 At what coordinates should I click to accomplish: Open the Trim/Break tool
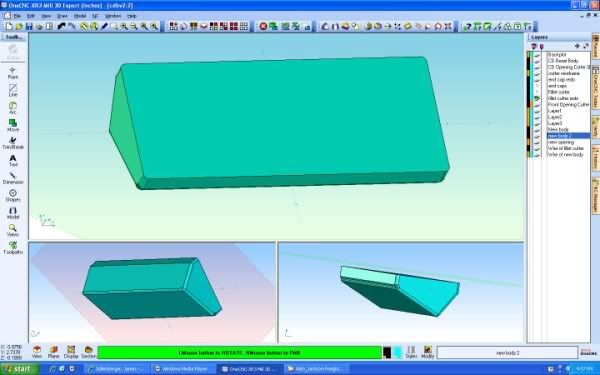coord(13,143)
